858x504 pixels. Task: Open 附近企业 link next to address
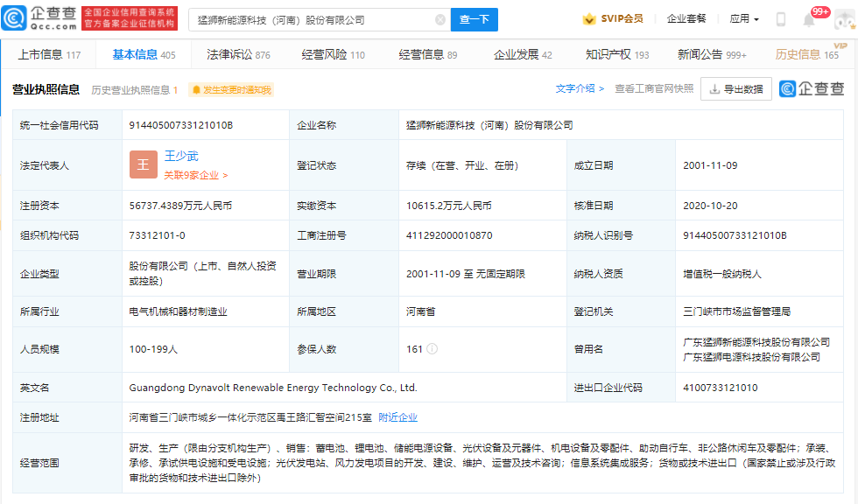[397, 417]
